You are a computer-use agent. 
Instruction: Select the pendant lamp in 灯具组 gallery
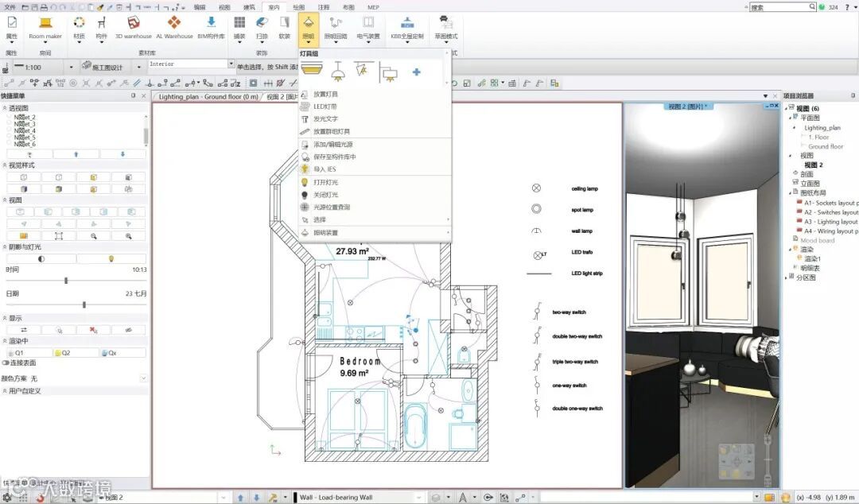pos(338,71)
